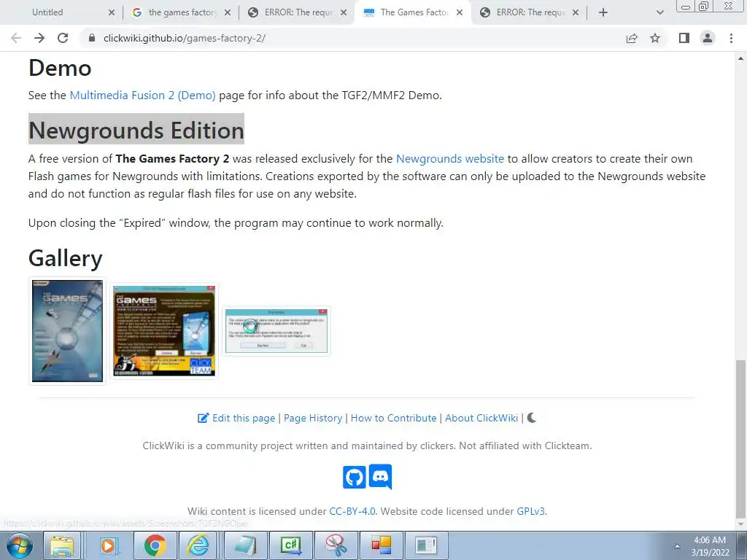Open the C# app taskbar icon
The width and height of the screenshot is (747, 560).
tap(291, 545)
